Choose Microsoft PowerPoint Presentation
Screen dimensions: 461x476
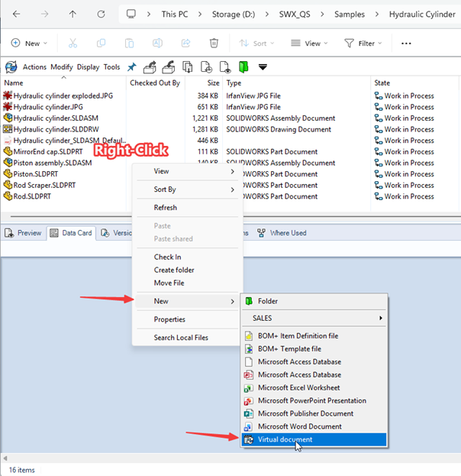point(314,400)
